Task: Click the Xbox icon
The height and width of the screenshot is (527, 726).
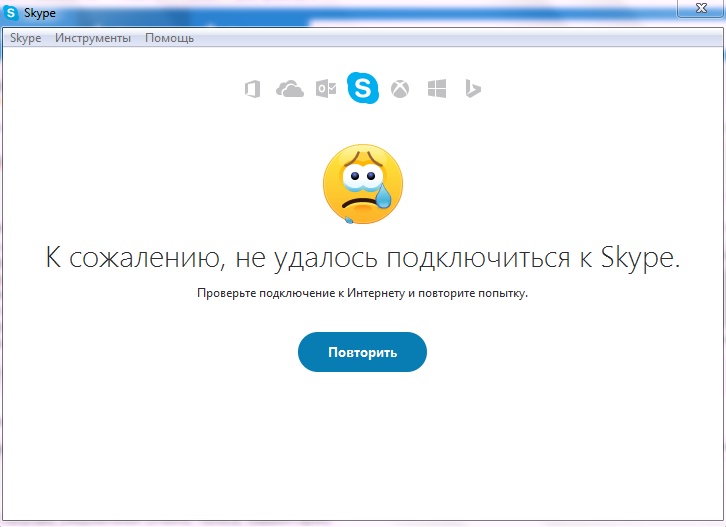Action: [400, 89]
